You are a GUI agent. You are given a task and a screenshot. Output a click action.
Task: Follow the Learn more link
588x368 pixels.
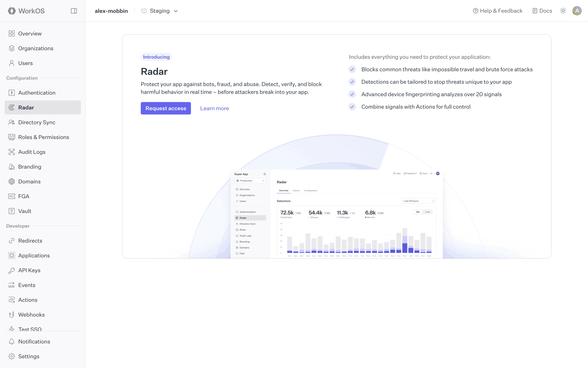click(214, 108)
